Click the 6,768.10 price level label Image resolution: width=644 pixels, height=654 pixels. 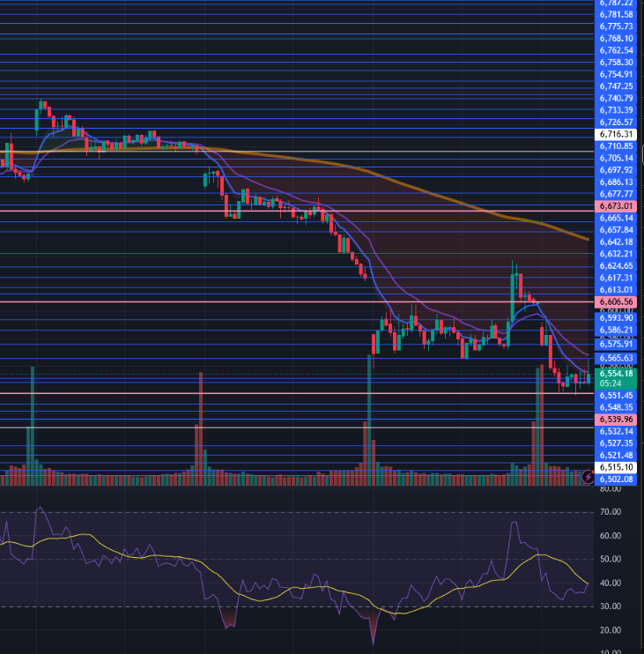point(616,39)
